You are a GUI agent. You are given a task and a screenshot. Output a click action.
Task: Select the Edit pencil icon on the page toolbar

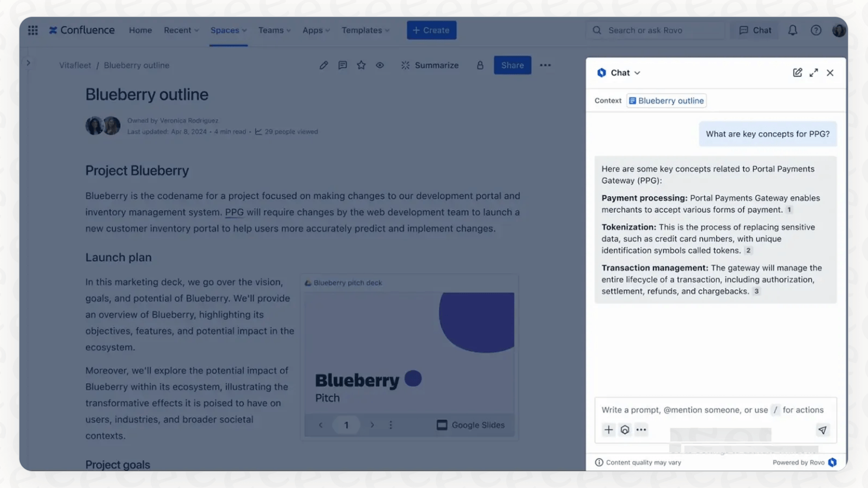pos(323,65)
